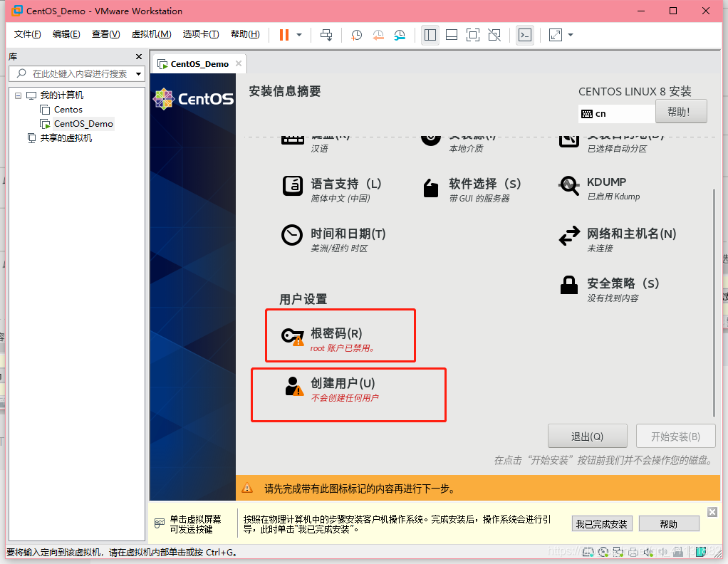Open the 查看(V) menu
This screenshot has height=564, width=728.
click(106, 34)
